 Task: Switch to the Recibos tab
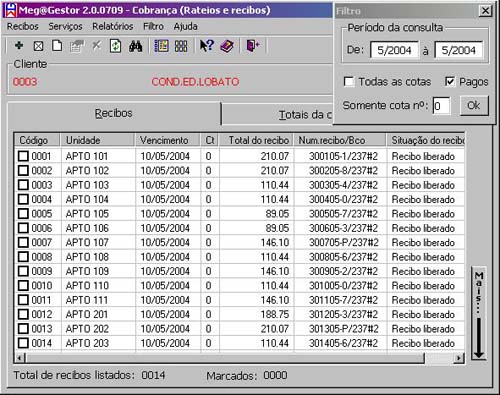click(114, 114)
